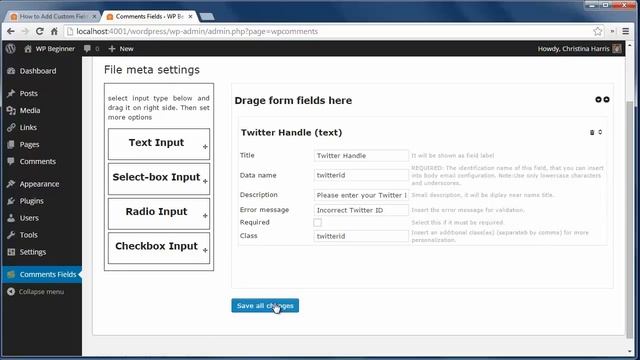Click the WordPress logo in admin bar
The width and height of the screenshot is (640, 360).
(x=11, y=49)
